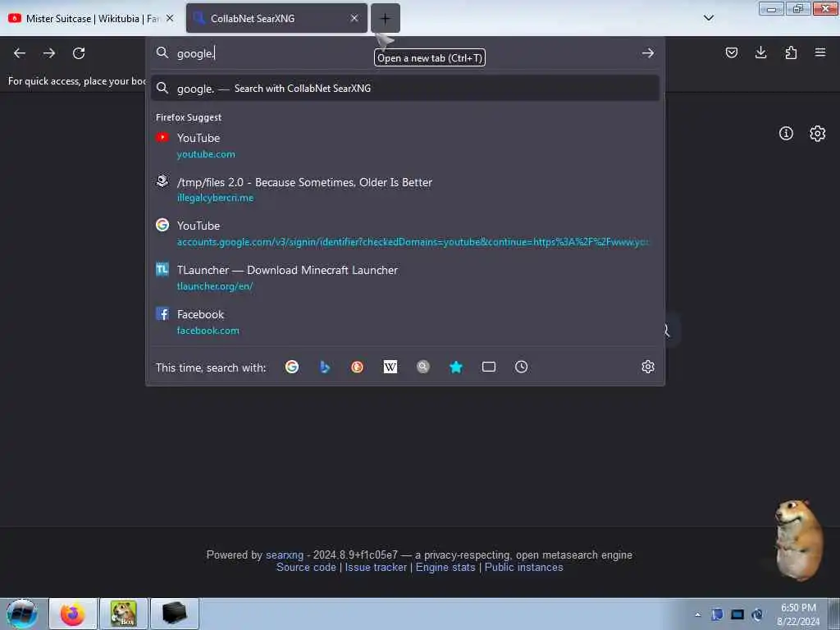
Task: Open SearXNG preferences gear icon
Action: pyautogui.click(x=818, y=134)
